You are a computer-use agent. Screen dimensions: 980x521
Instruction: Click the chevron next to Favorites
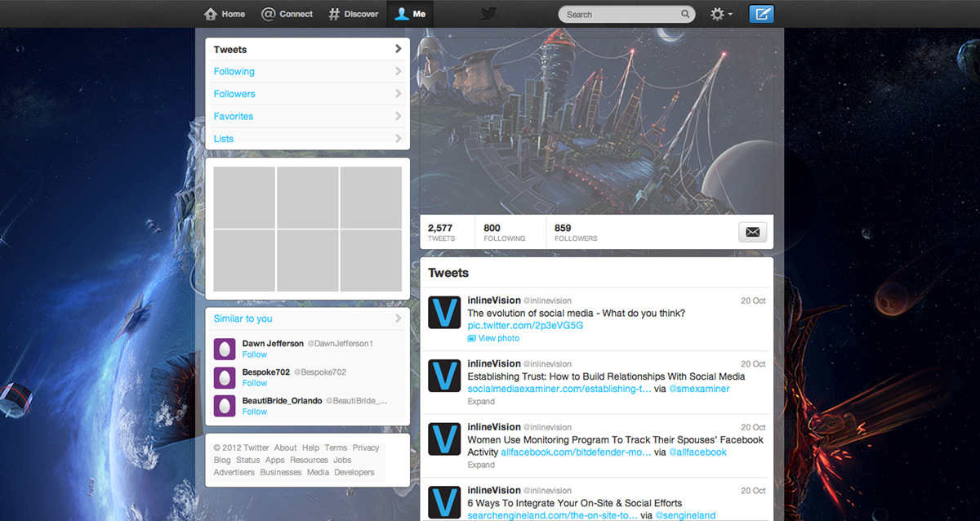click(398, 116)
